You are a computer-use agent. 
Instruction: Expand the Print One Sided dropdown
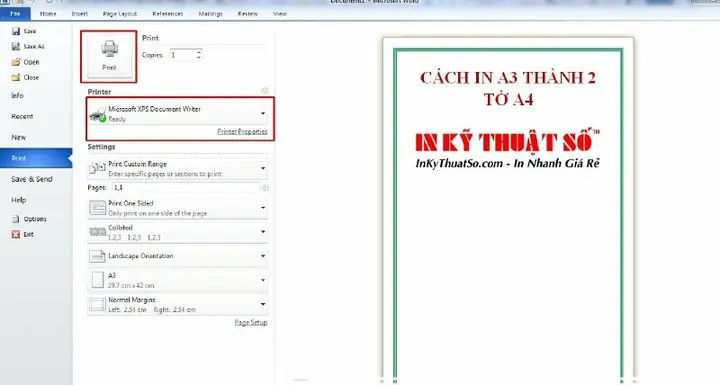(263, 208)
